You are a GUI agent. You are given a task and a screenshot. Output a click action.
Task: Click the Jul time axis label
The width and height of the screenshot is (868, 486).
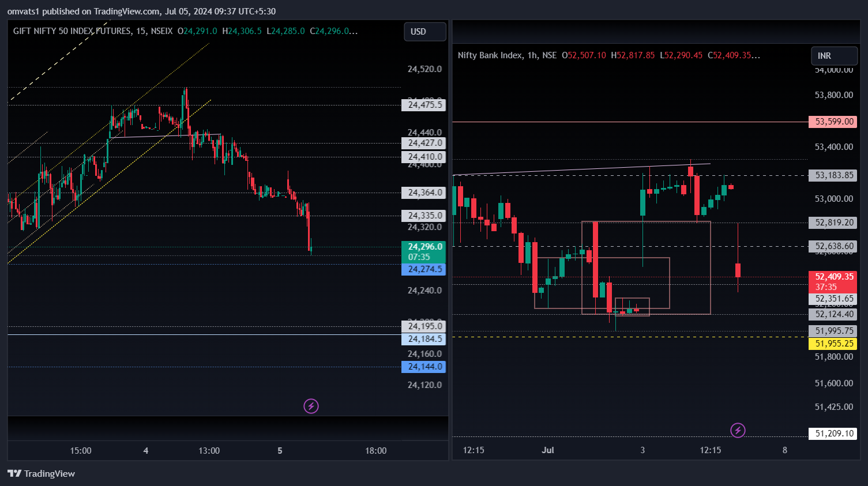pos(548,450)
